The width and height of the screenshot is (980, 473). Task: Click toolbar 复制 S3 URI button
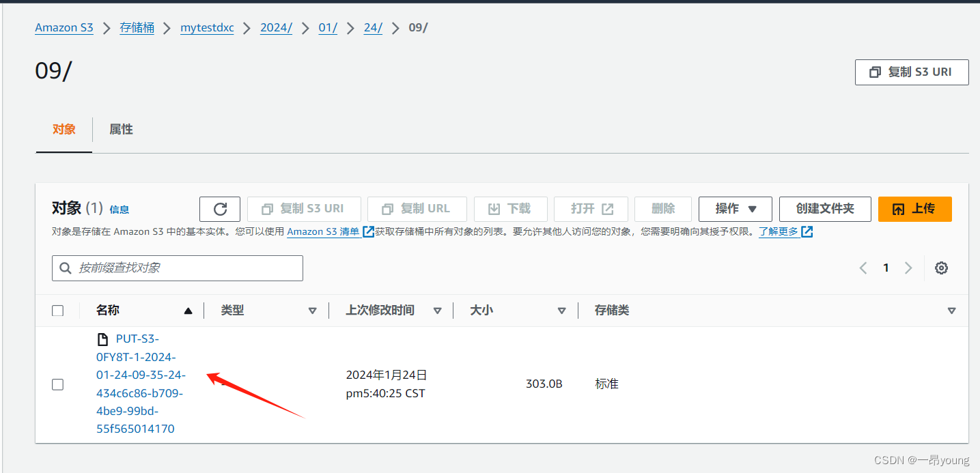pos(304,209)
